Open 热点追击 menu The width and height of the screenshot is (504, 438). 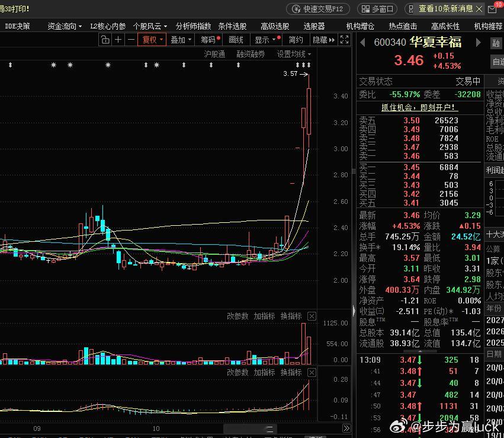403,26
